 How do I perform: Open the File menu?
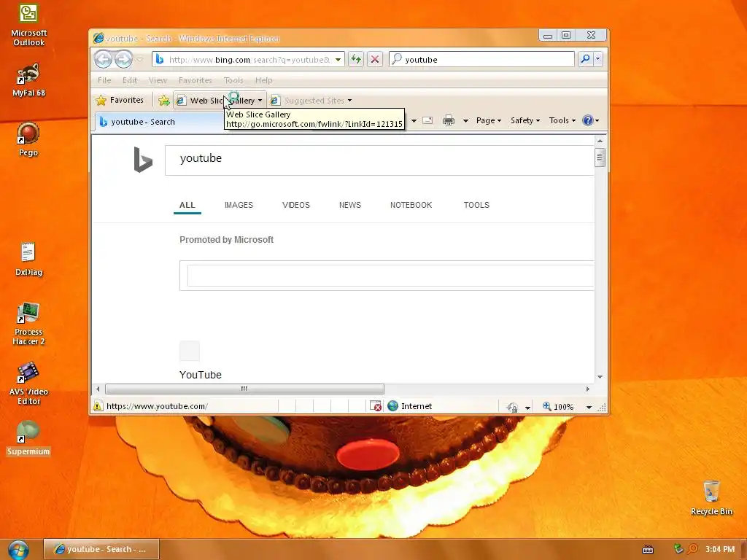[x=104, y=80]
